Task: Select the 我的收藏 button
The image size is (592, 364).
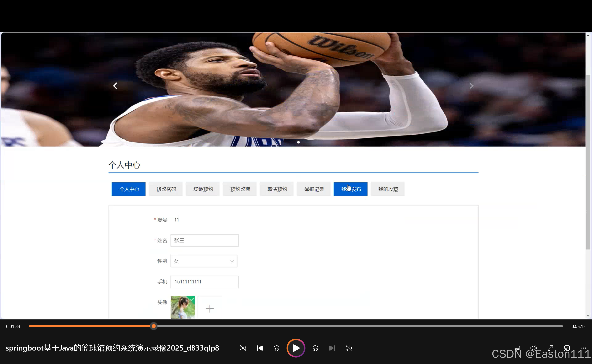Action: pos(387,189)
